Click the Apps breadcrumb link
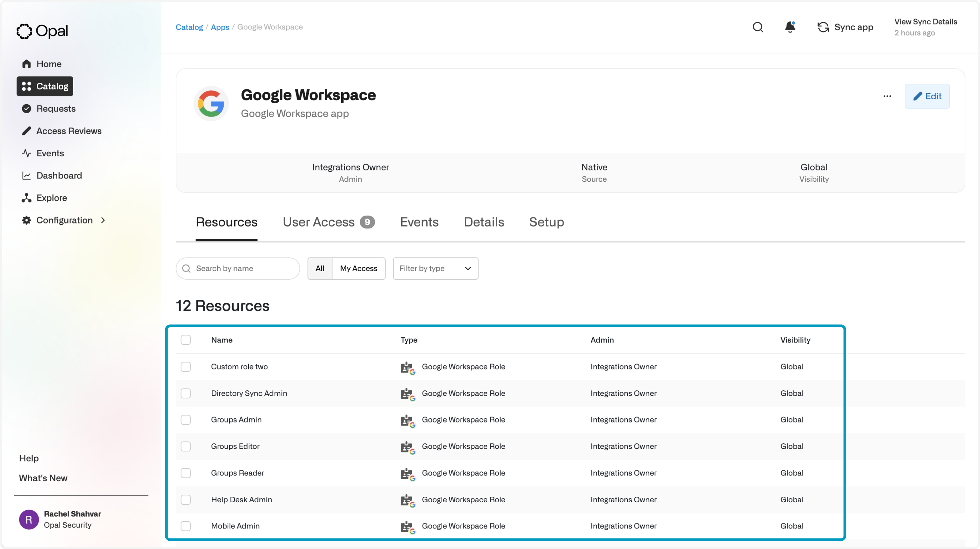This screenshot has height=549, width=980. [x=220, y=27]
